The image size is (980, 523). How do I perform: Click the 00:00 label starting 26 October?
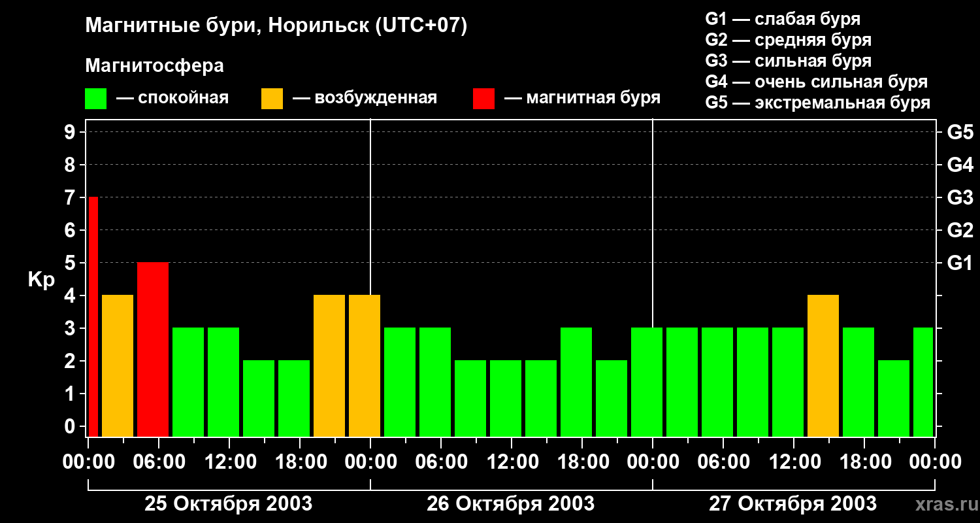click(370, 462)
